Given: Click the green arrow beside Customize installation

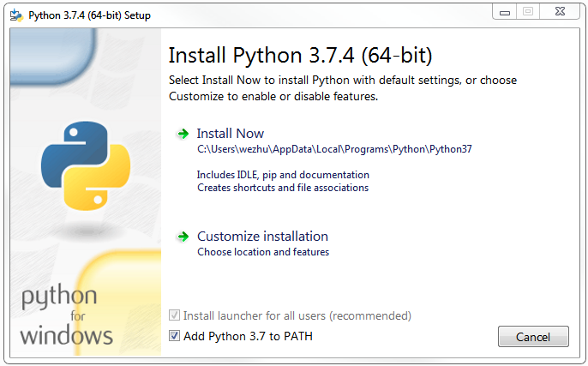Looking at the screenshot, I should tap(183, 237).
